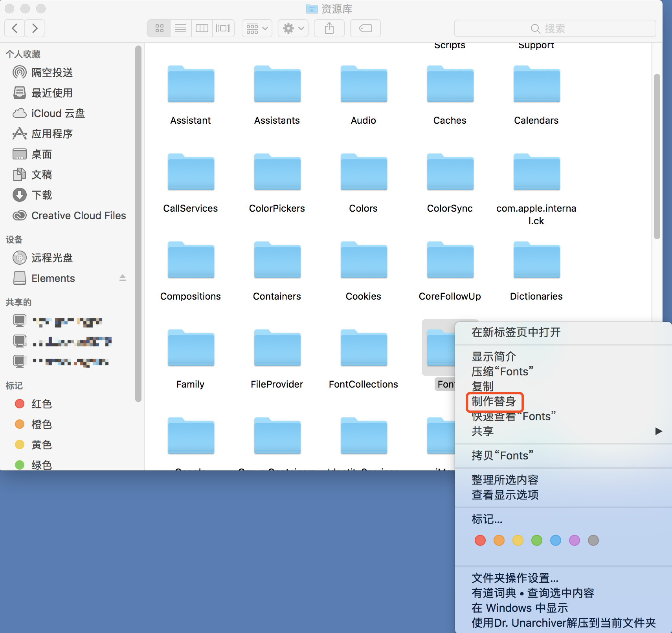672x633 pixels.
Task: Choose 显示简介 from the context menu
Action: click(x=493, y=357)
